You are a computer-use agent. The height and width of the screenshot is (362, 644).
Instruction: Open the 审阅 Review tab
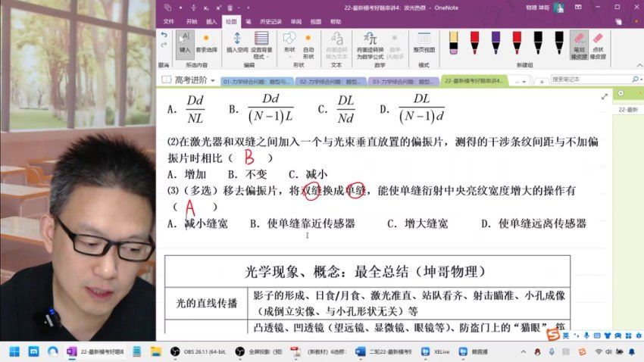(295, 21)
